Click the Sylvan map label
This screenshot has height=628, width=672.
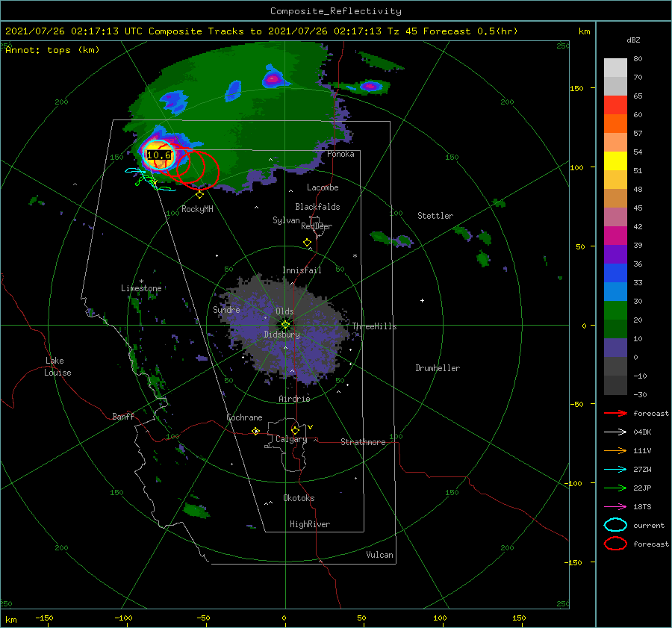pyautogui.click(x=286, y=220)
